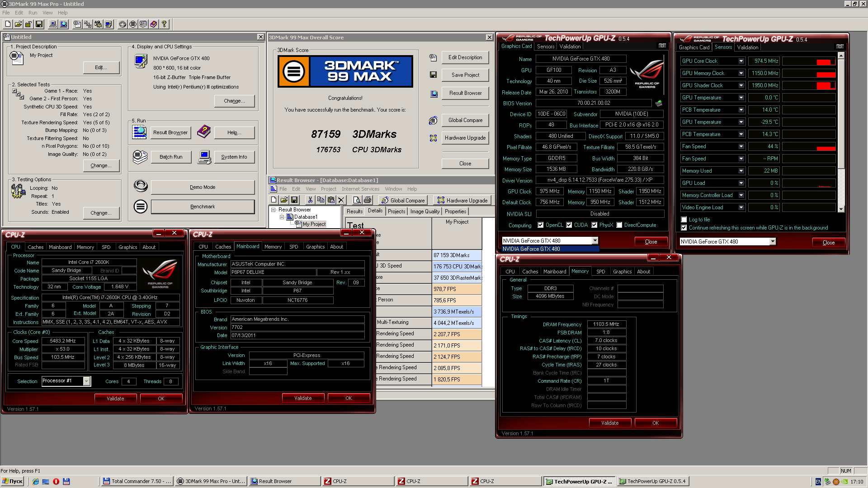
Task: Click the Delete X icon in Result Browser
Action: pos(341,200)
